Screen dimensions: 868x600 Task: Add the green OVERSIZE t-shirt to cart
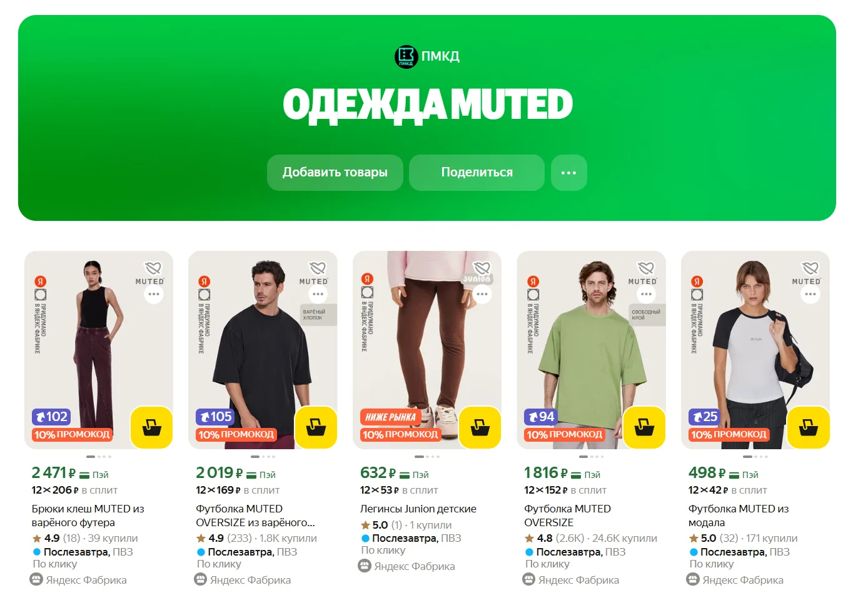pyautogui.click(x=644, y=428)
